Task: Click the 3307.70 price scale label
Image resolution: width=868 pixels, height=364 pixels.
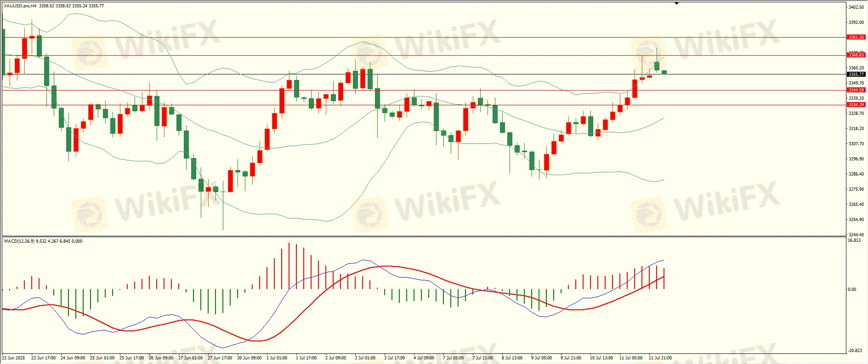Action: pos(856,144)
